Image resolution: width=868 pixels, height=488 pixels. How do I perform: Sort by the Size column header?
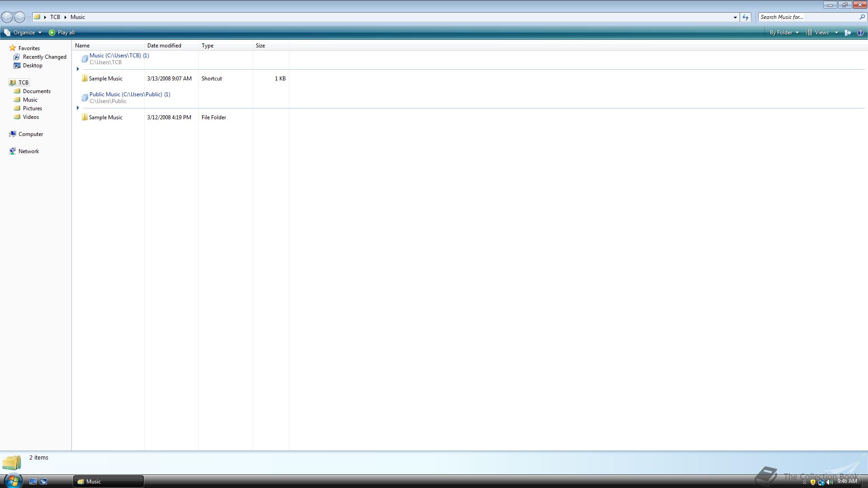[x=271, y=46]
